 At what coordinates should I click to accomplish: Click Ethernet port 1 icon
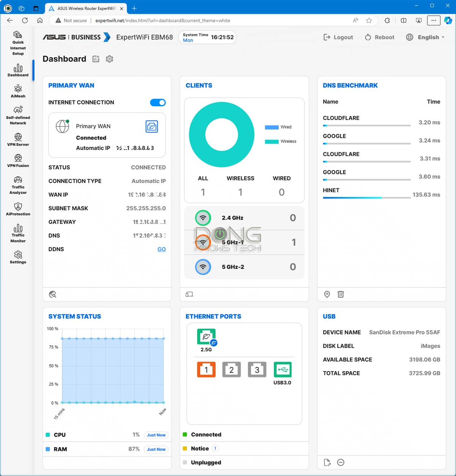click(206, 369)
